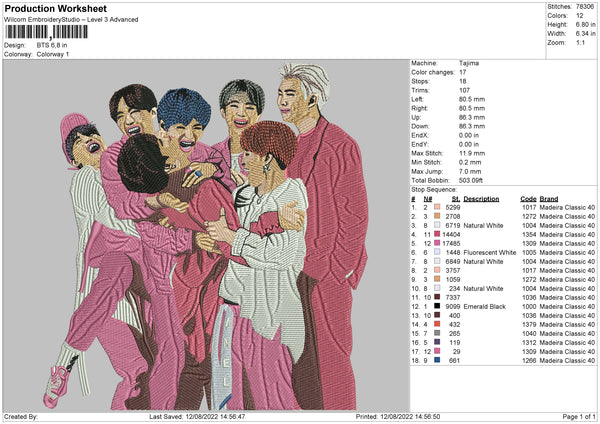600x424 pixels.
Task: Select the Min Stitch value '0.2 mm'
Action: (x=470, y=162)
